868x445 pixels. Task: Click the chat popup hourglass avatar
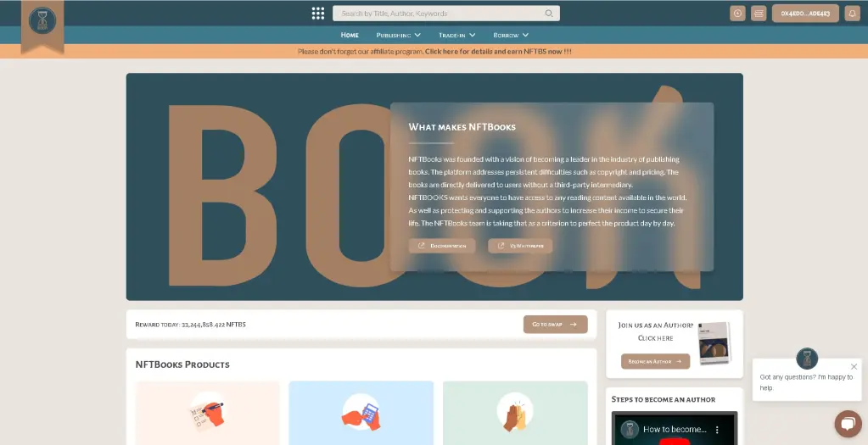point(807,359)
